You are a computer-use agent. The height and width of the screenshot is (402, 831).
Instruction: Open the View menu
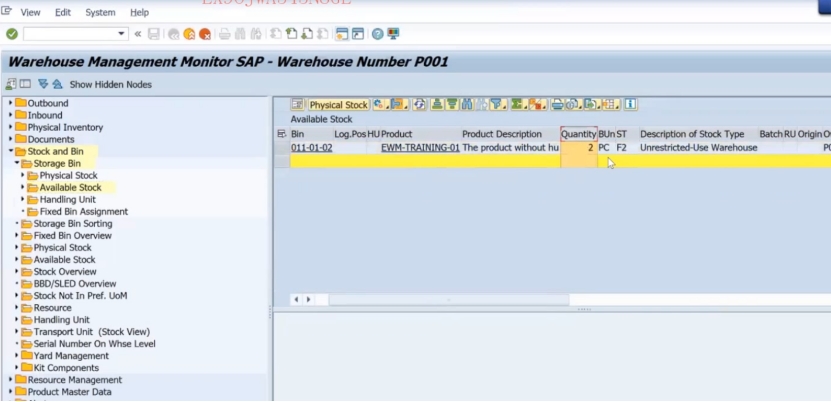[x=30, y=12]
